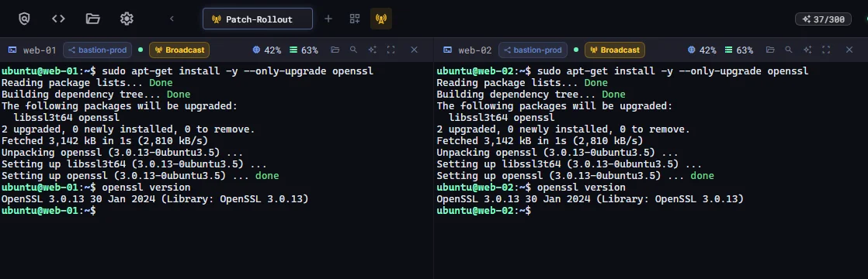Click "2 upgraded, 0 newly installed" line in web-02
The height and width of the screenshot is (279, 868).
pos(564,129)
